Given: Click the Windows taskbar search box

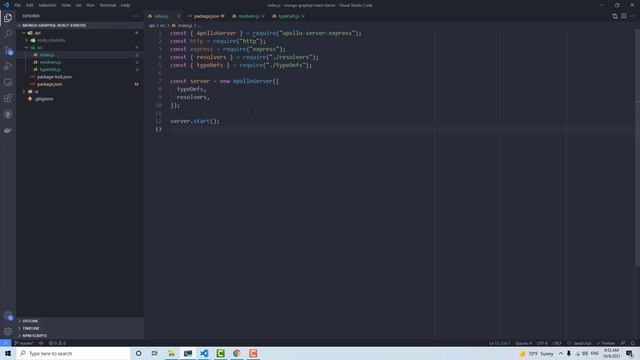Looking at the screenshot, I should tap(73, 353).
